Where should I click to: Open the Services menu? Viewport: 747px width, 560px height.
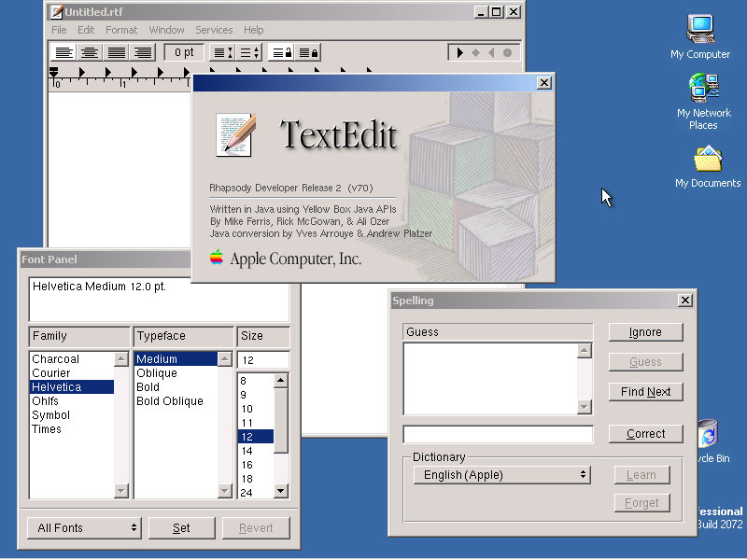click(x=214, y=30)
